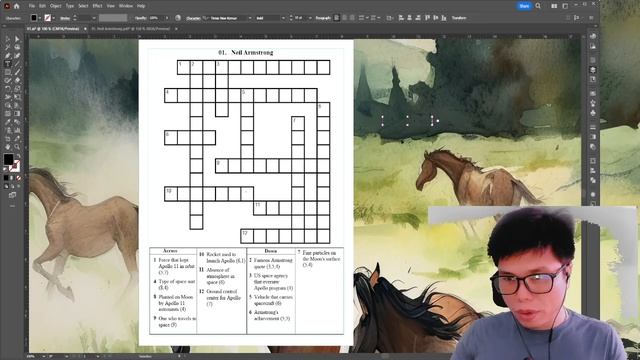Screen dimensions: 640x360
Task: Close the active document tab
Action: tap(85, 29)
